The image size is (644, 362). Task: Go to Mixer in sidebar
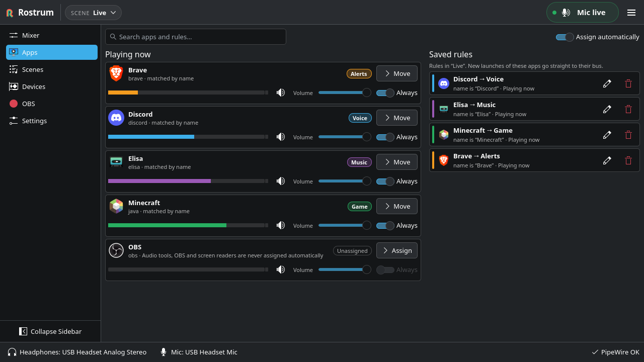tap(52, 35)
